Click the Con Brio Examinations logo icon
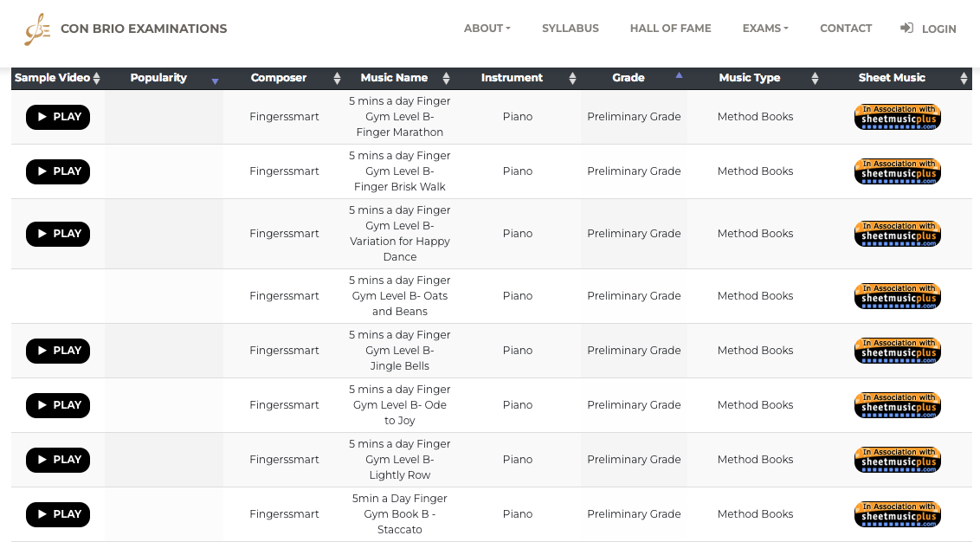980x542 pixels. [37, 29]
